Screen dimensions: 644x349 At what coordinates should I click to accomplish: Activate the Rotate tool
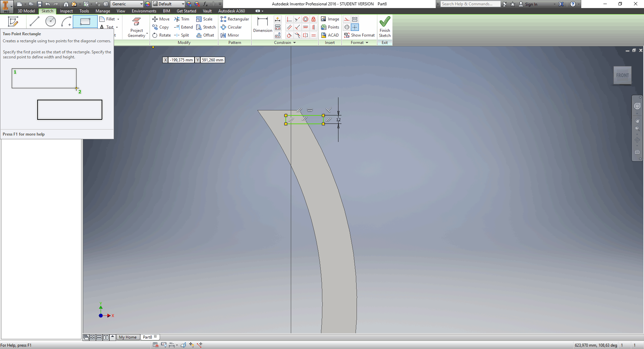coord(162,35)
